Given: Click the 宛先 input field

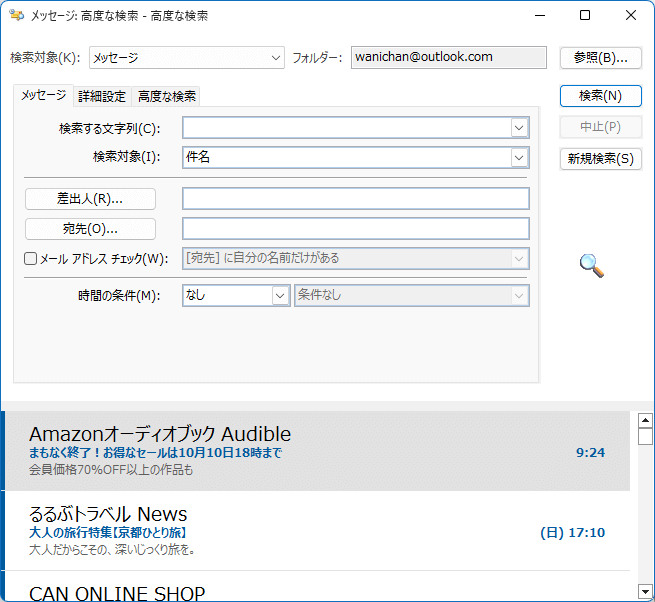Looking at the screenshot, I should point(356,229).
